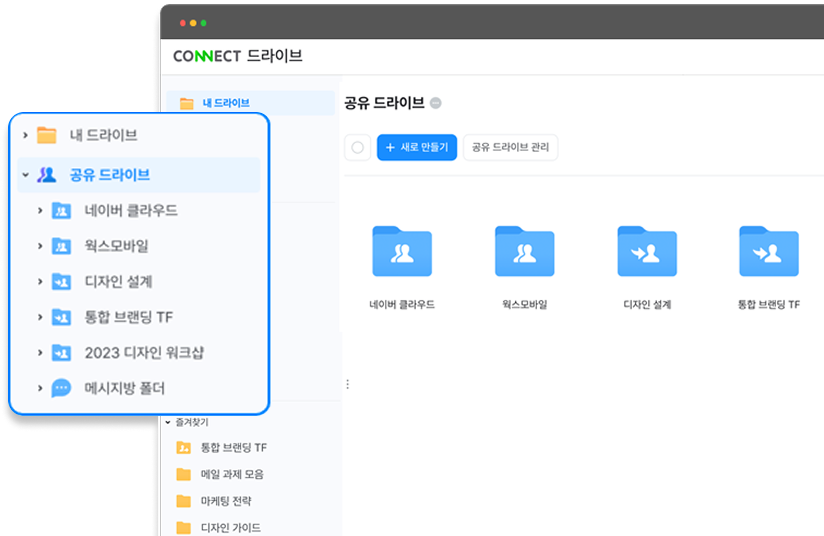Open the 통합 브랜딩 TF folder icon in grid
824x536 pixels.
768,251
